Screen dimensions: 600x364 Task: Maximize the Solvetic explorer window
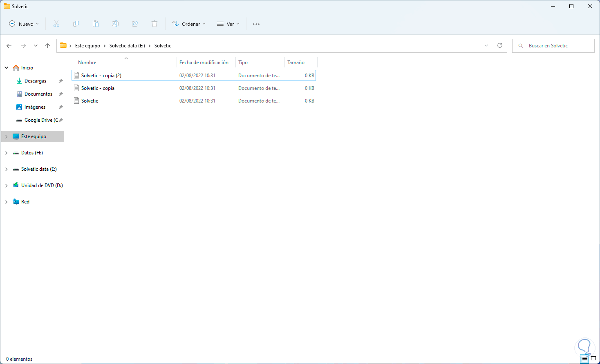[571, 7]
